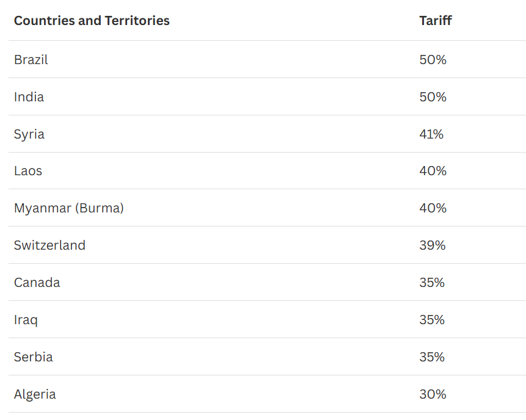Viewport: 526px width, 420px height.
Task: Click the 41% tariff value
Action: pyautogui.click(x=431, y=134)
